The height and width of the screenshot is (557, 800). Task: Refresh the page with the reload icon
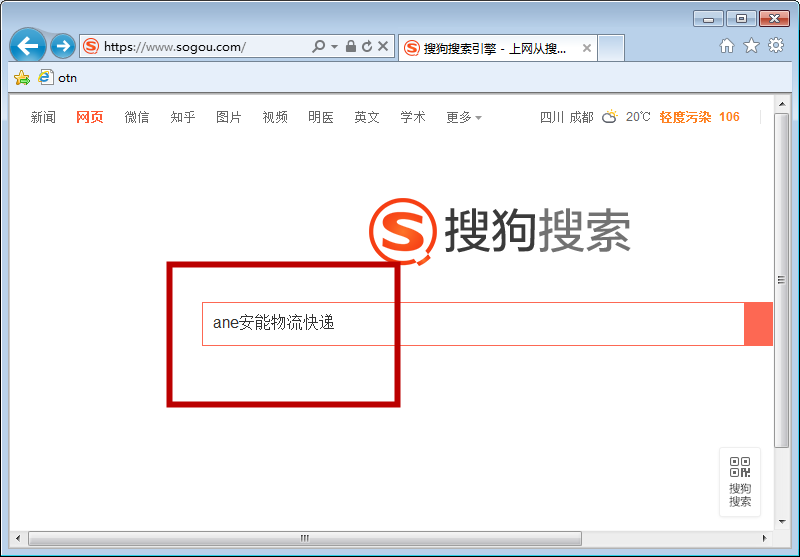click(x=367, y=46)
